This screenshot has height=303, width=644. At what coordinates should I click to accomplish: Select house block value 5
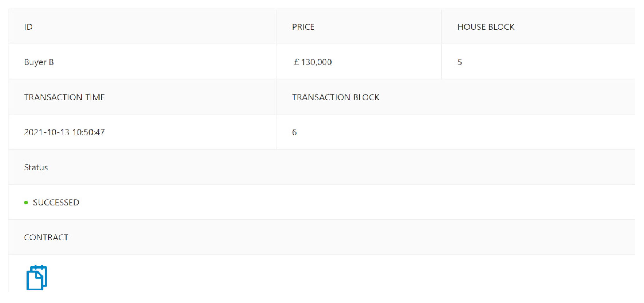(x=459, y=62)
